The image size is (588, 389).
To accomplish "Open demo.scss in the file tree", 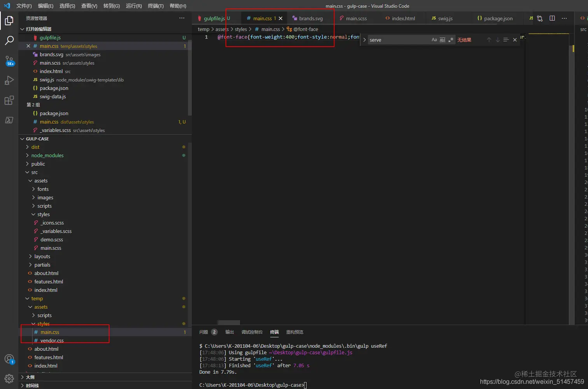I will [x=52, y=240].
